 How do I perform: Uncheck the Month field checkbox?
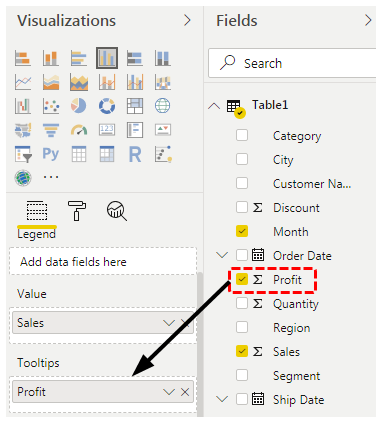coord(242,231)
